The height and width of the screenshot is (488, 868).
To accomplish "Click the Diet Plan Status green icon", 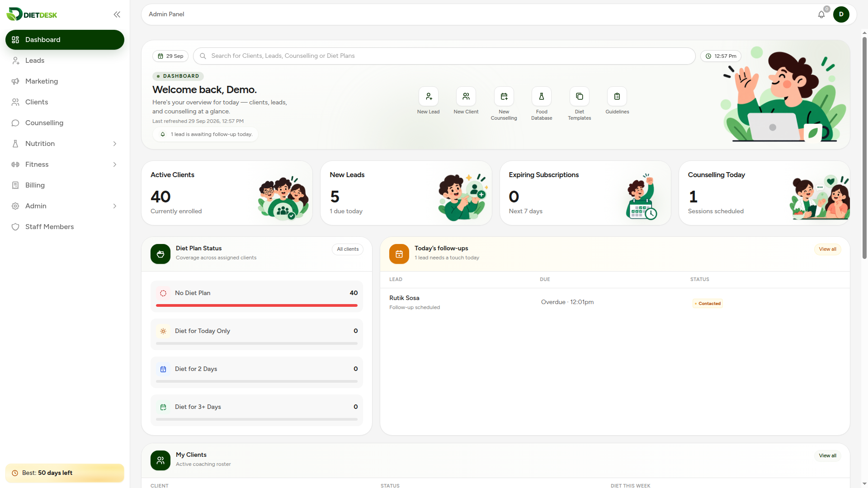I will pyautogui.click(x=160, y=254).
